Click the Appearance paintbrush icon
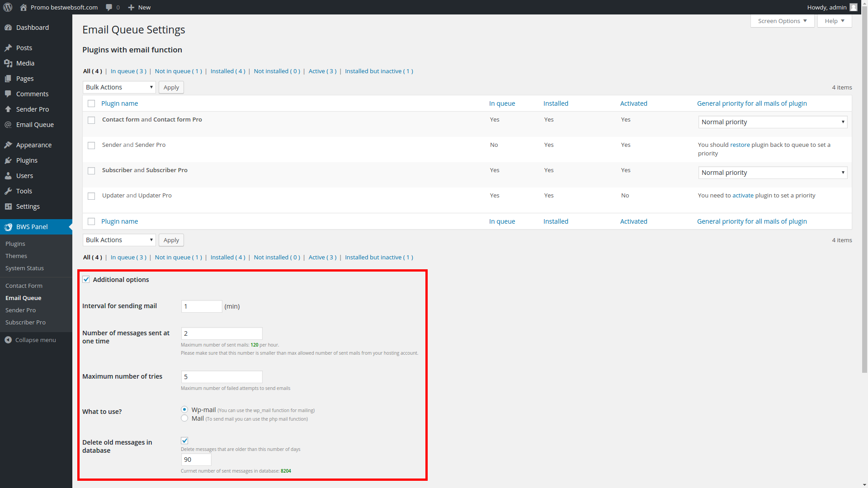 click(x=8, y=145)
